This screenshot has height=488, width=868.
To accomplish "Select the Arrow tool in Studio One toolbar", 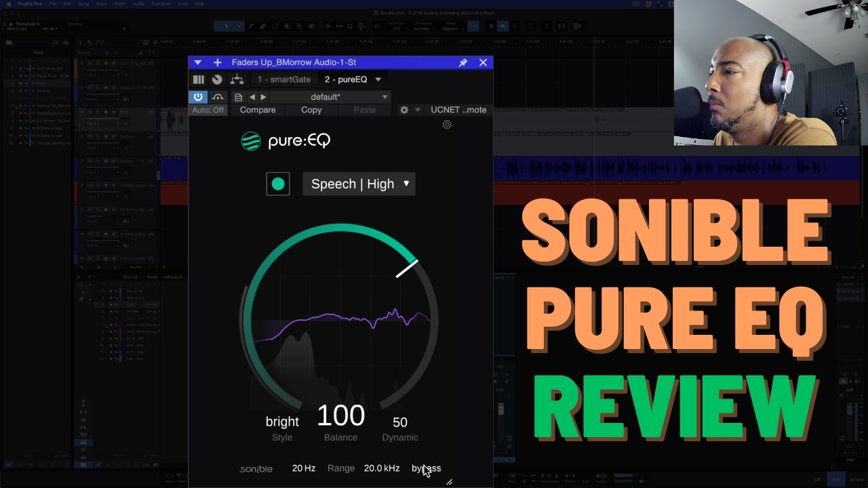I will click(x=226, y=26).
